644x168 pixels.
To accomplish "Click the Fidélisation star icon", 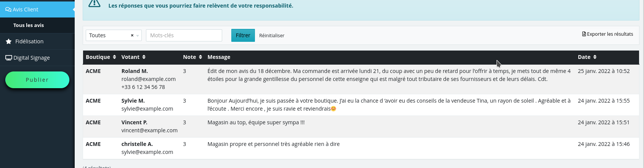I will click(x=8, y=41).
